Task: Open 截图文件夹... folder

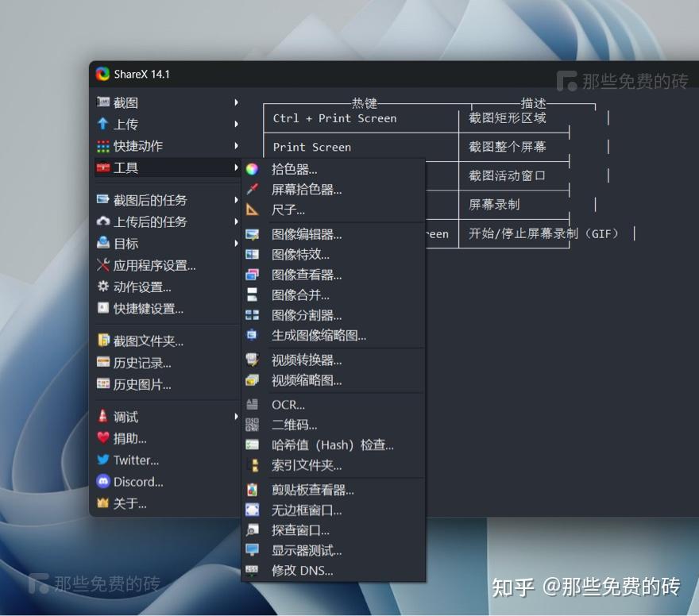Action: point(167,341)
